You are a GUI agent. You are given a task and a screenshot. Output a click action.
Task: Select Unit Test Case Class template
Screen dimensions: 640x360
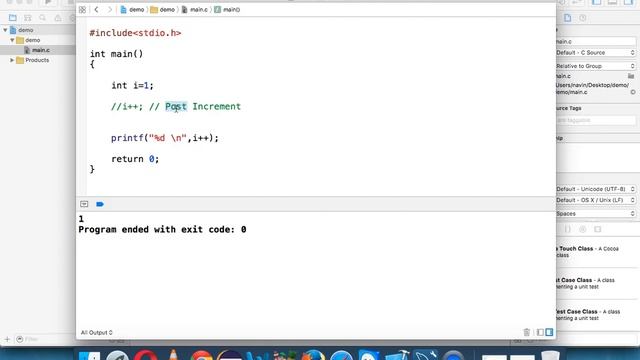tap(596, 315)
